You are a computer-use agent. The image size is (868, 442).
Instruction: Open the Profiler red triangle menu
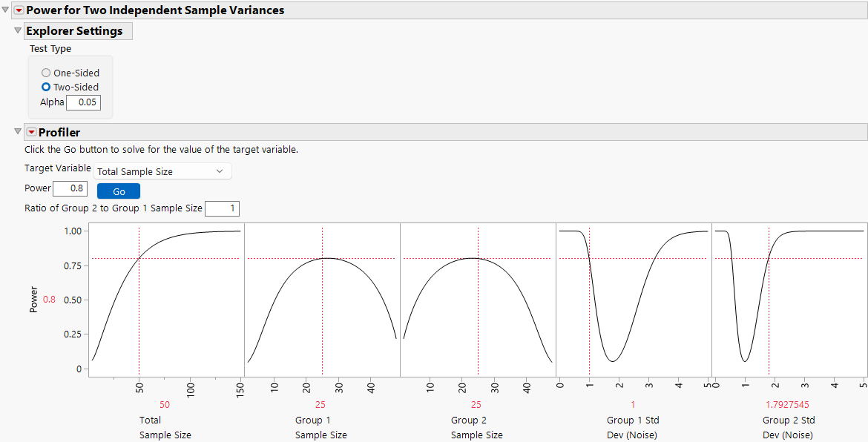31,132
